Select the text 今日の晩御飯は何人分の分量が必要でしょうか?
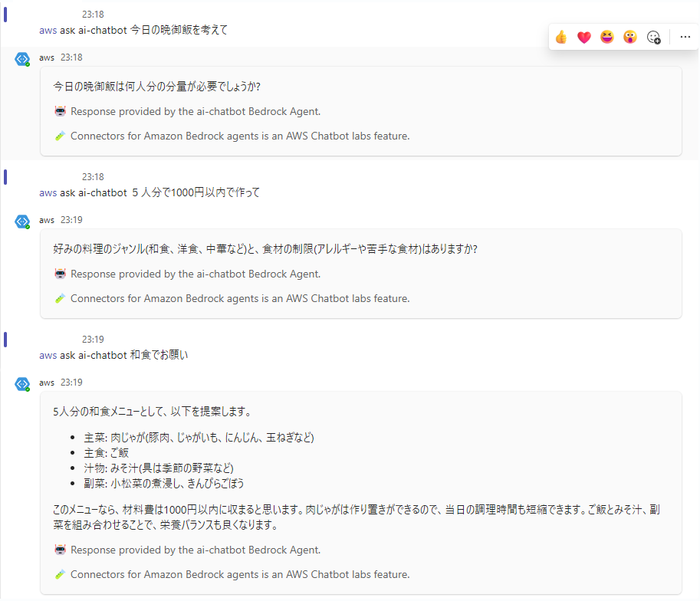 click(x=156, y=86)
